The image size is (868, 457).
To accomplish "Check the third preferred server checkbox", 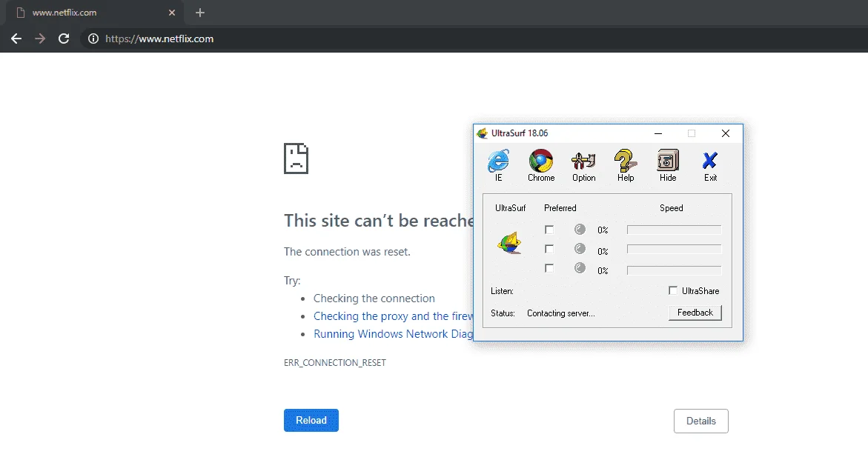I will coord(549,268).
